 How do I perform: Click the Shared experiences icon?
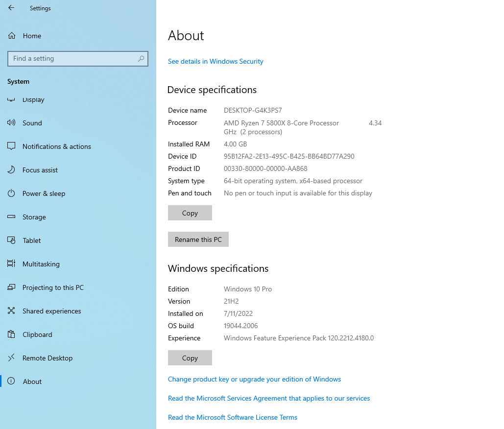click(x=11, y=310)
